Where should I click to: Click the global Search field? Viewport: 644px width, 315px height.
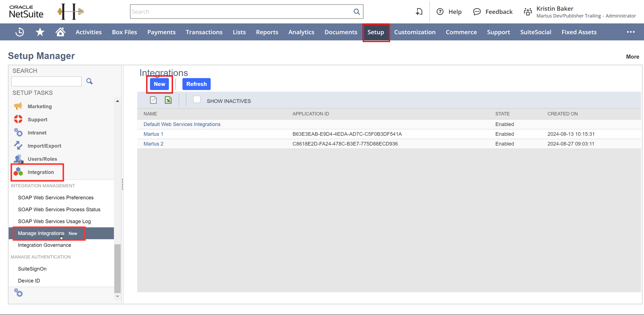242,12
